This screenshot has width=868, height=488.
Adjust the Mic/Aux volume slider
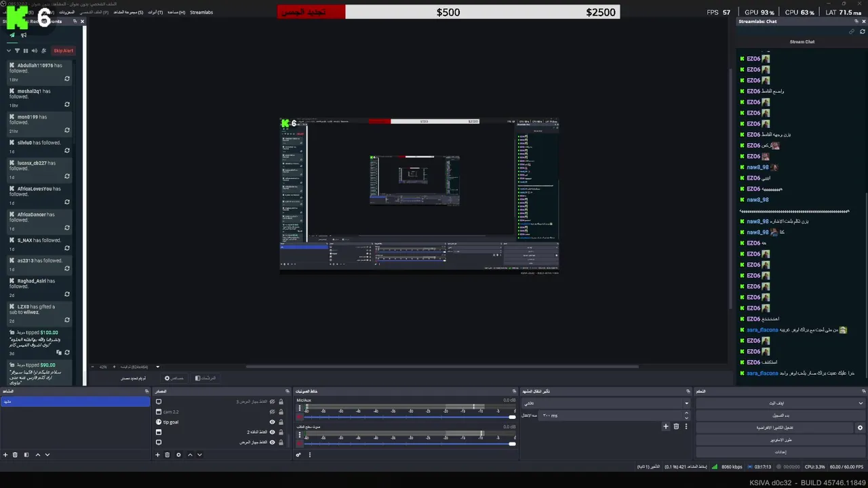[410, 417]
